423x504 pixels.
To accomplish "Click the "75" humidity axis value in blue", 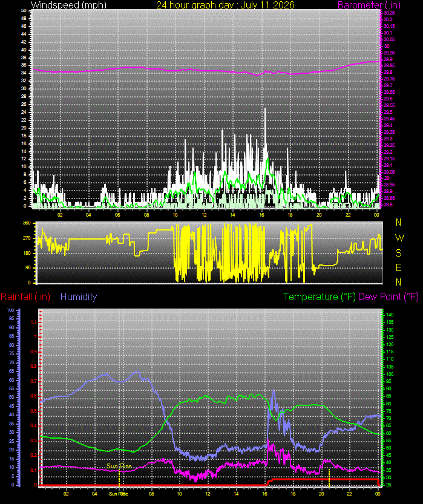I will [11, 353].
